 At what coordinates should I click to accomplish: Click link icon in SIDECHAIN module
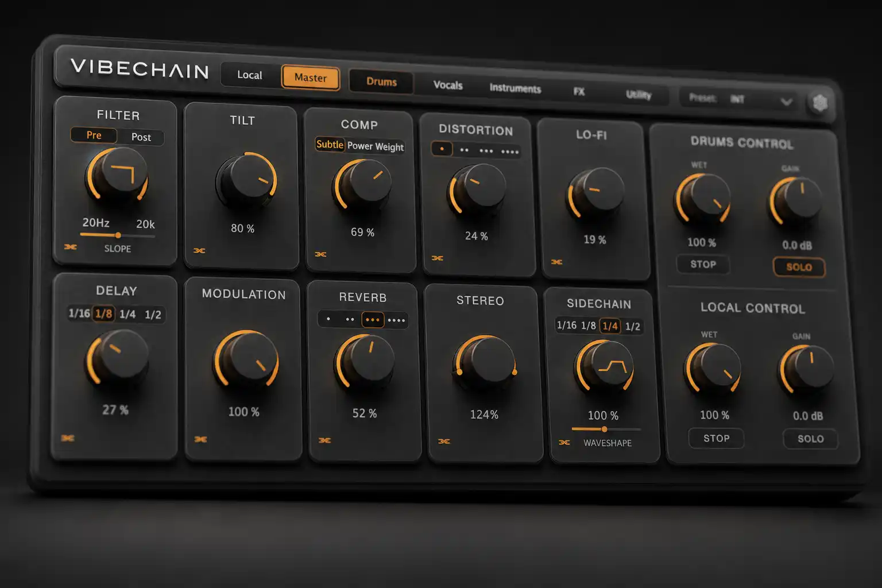[564, 442]
